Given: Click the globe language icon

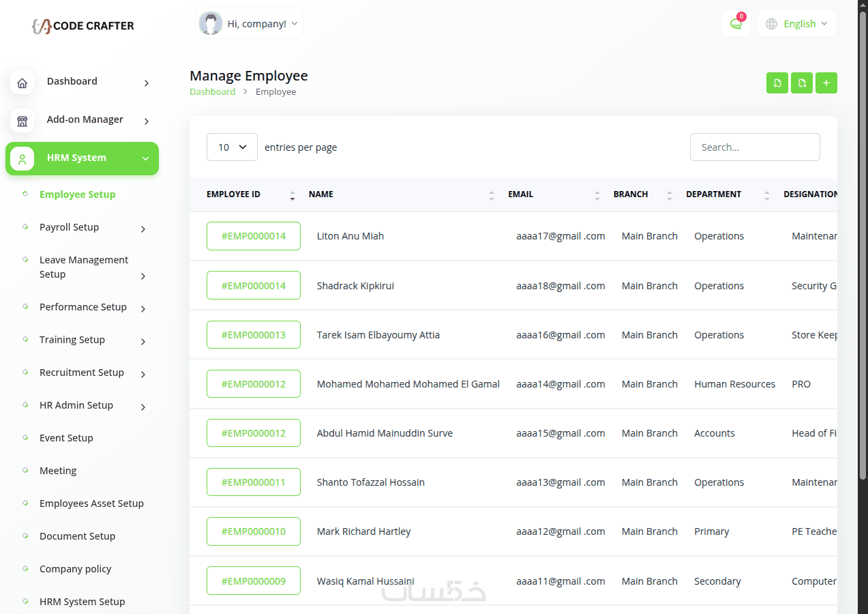Looking at the screenshot, I should [x=772, y=24].
